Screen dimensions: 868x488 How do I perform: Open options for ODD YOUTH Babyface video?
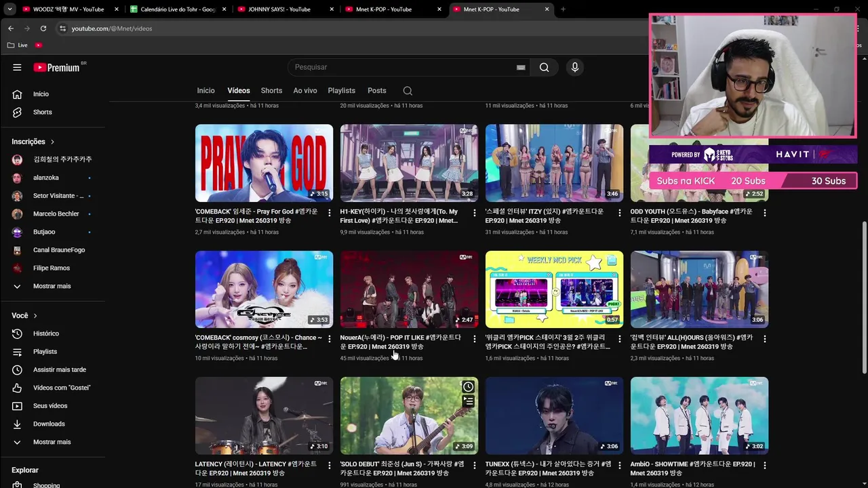click(765, 212)
